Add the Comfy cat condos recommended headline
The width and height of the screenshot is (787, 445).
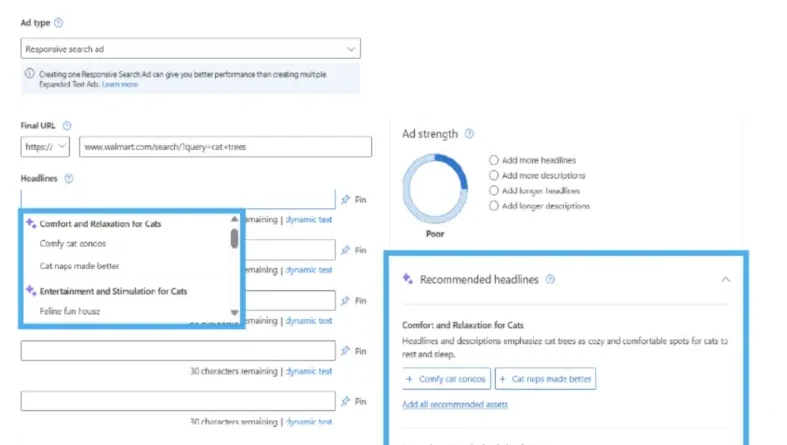(446, 379)
